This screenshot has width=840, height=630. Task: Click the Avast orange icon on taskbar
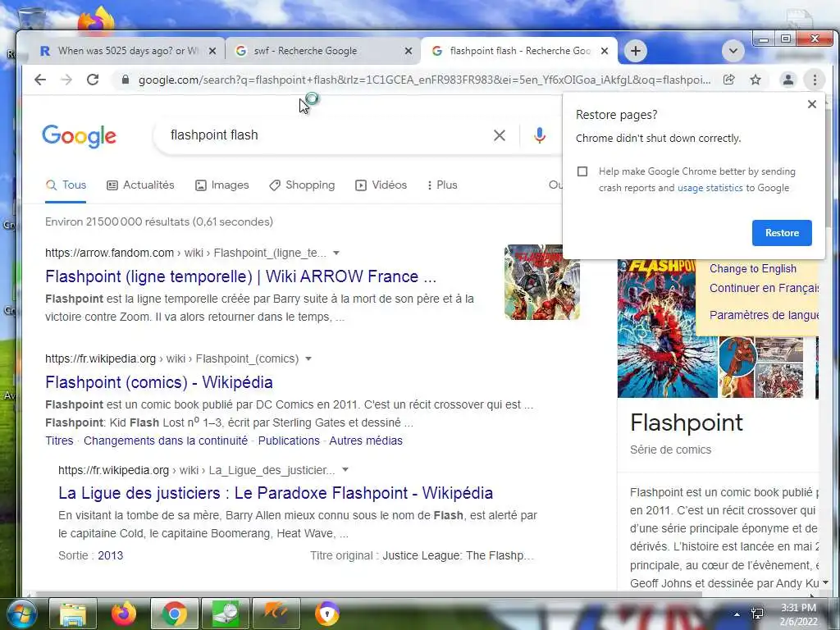coord(276,614)
